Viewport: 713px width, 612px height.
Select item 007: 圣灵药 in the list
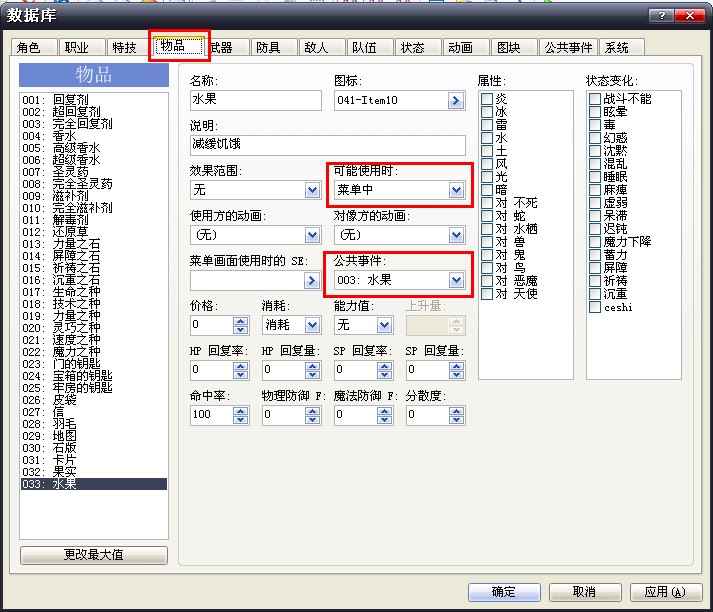[94, 172]
